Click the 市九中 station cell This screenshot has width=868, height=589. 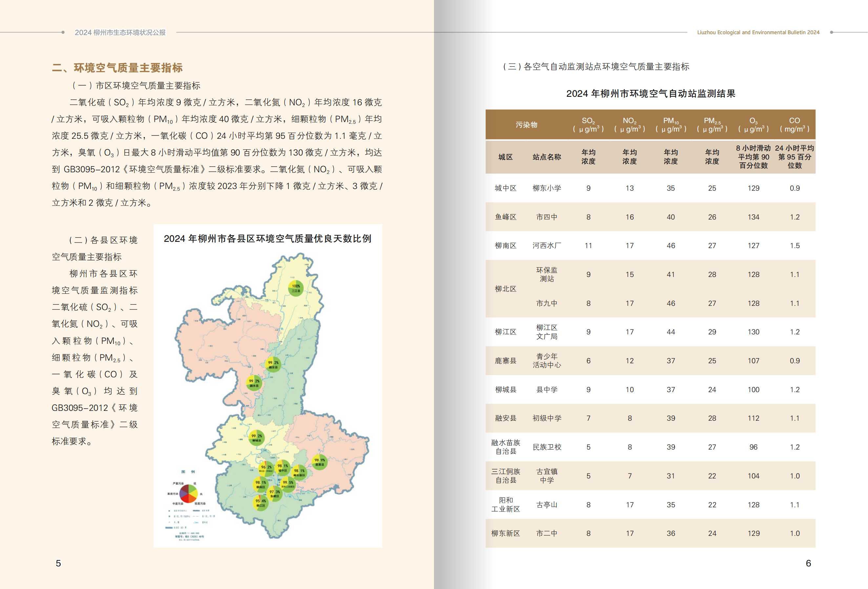pos(547,303)
